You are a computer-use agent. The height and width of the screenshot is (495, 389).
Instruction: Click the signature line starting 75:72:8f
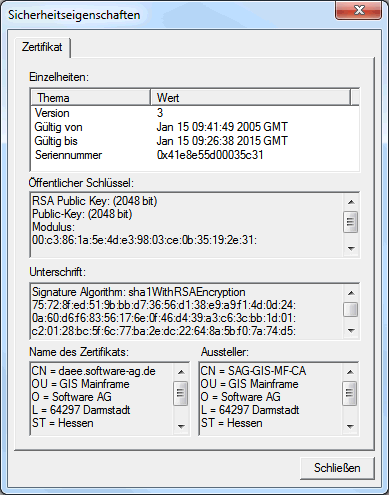click(x=164, y=305)
